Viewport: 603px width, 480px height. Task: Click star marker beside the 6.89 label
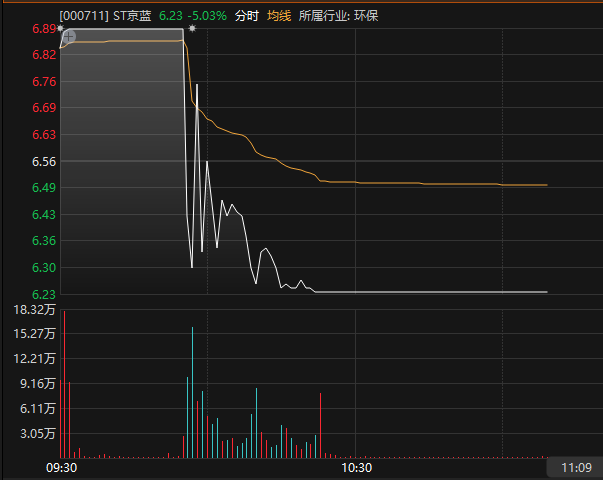[60, 28]
